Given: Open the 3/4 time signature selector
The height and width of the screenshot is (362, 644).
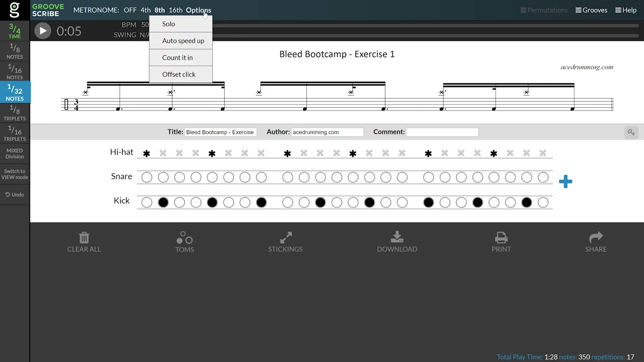Looking at the screenshot, I should [15, 31].
